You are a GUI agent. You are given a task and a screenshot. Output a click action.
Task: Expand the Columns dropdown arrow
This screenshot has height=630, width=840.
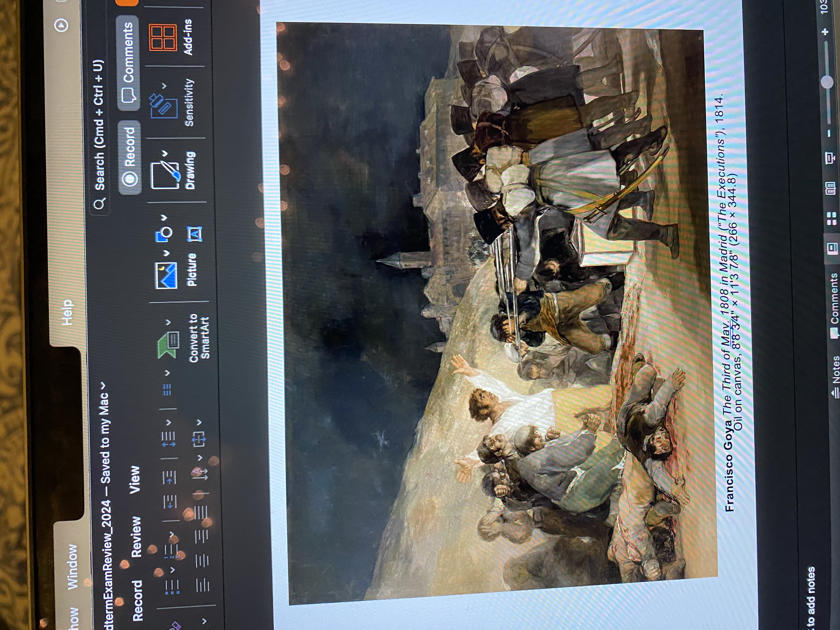click(167, 373)
